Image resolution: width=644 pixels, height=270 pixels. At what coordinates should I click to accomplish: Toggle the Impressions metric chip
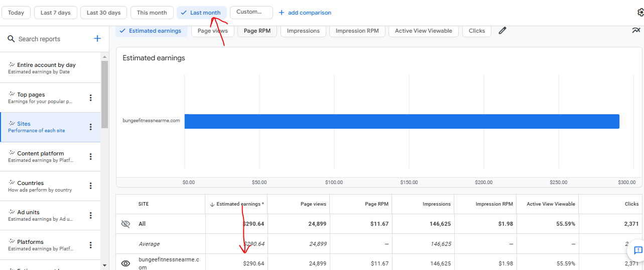click(x=303, y=31)
